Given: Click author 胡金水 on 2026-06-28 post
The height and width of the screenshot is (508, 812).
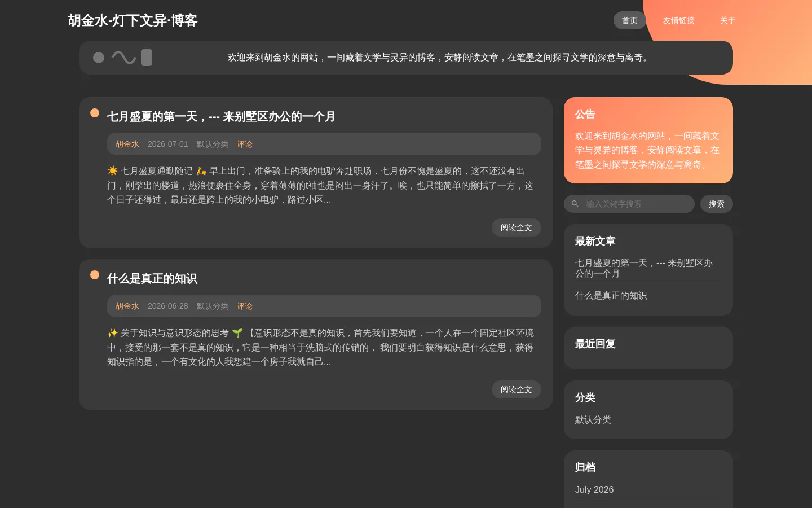Looking at the screenshot, I should tap(127, 306).
